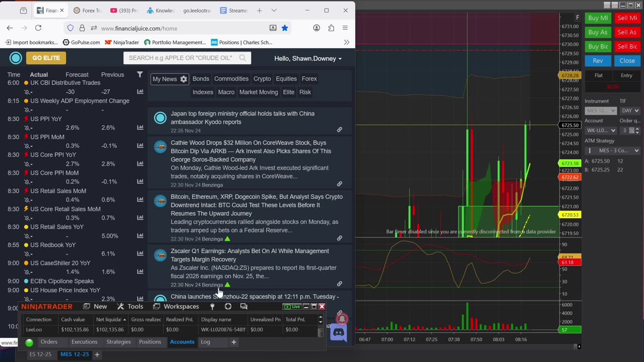The image size is (644, 362).
Task: Toggle alert bell for US Weekly ADP Employment
Action: point(27,110)
